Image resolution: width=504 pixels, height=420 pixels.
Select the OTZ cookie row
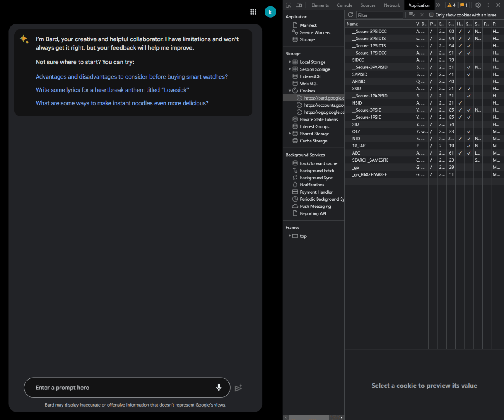click(424, 131)
